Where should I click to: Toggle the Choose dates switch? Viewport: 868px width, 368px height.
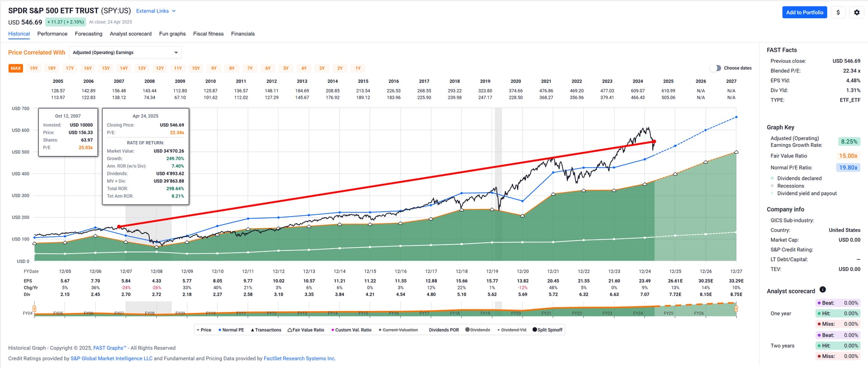(715, 68)
